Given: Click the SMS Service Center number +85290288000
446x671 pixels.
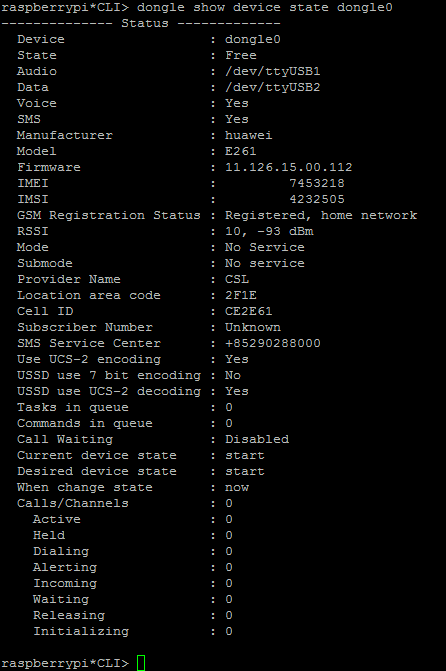Looking at the screenshot, I should [273, 343].
